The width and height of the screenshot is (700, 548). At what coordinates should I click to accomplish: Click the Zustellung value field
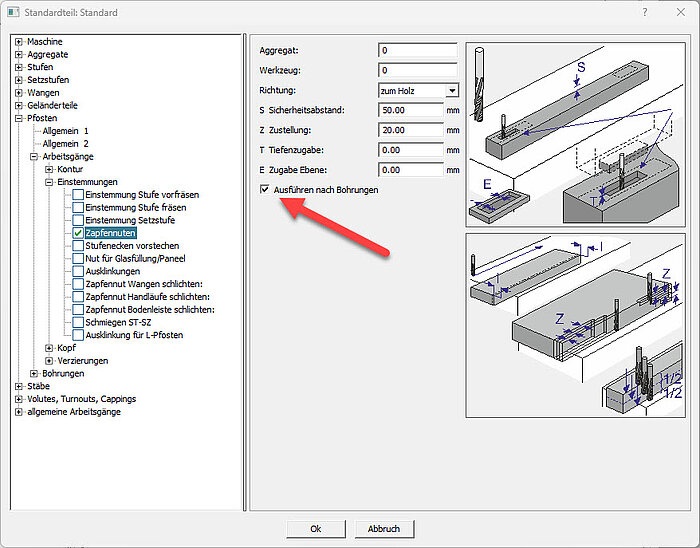pos(411,130)
